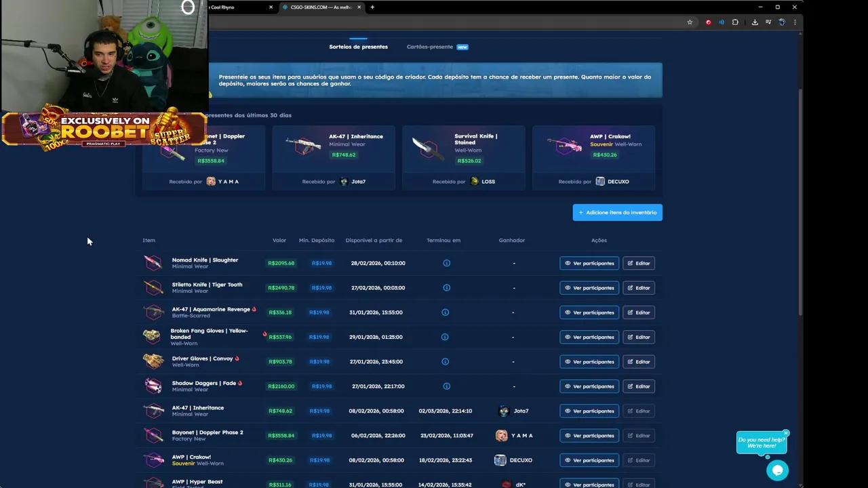Open the 'Cartões-presente' tab

429,47
